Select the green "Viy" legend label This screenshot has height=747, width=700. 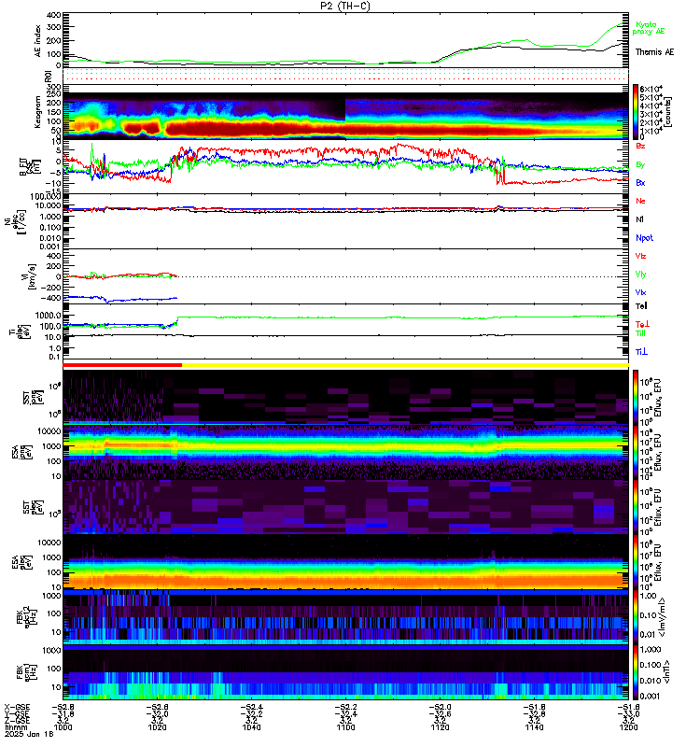coord(640,275)
